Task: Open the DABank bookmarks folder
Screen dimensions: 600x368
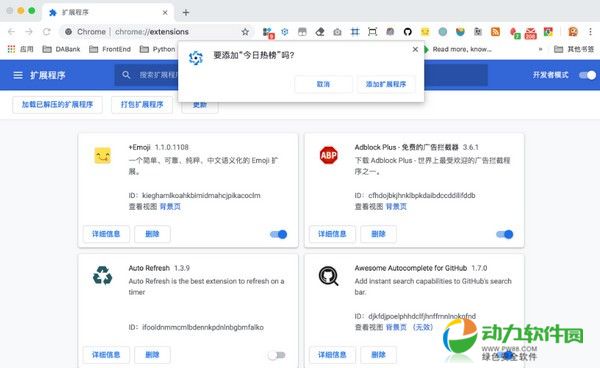Action: coord(62,49)
